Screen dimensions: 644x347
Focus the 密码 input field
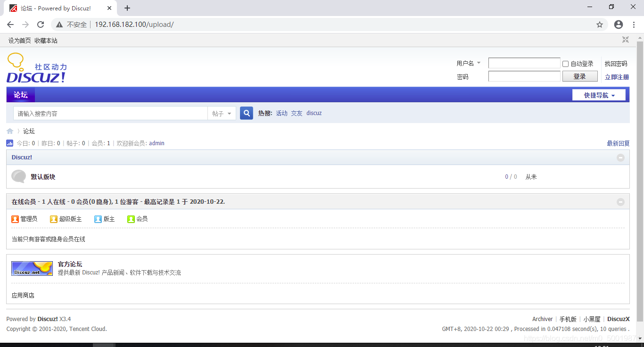pyautogui.click(x=524, y=76)
